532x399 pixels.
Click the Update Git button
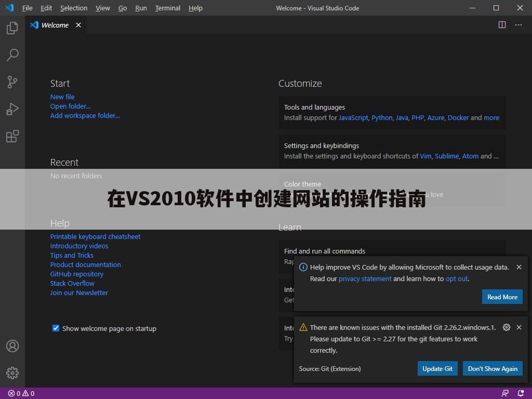(437, 368)
